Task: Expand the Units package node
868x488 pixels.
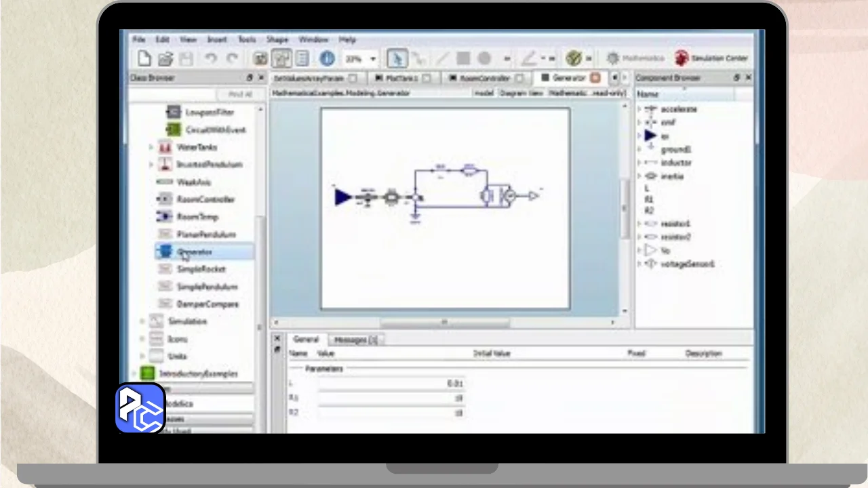Action: (142, 357)
